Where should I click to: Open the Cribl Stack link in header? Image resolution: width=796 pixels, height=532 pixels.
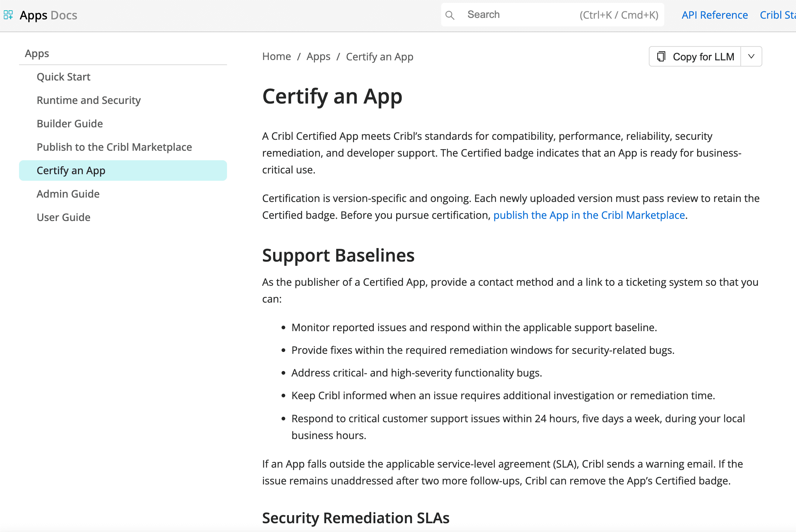point(778,15)
